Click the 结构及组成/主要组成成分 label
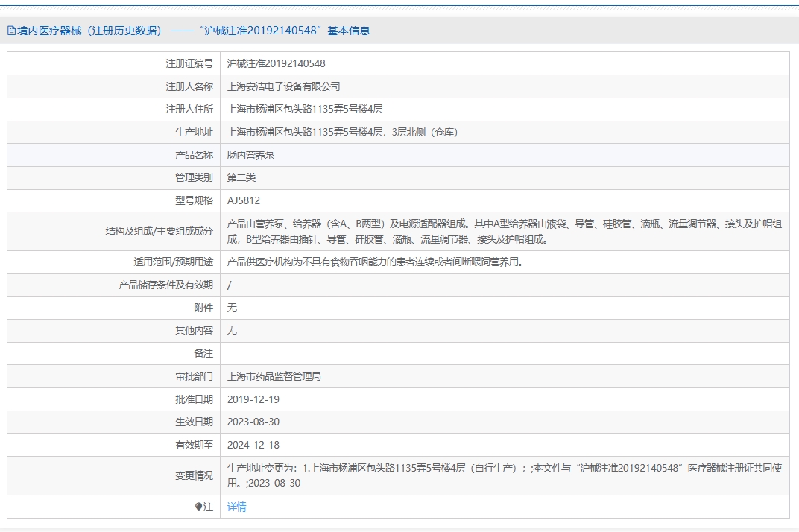 coord(160,231)
